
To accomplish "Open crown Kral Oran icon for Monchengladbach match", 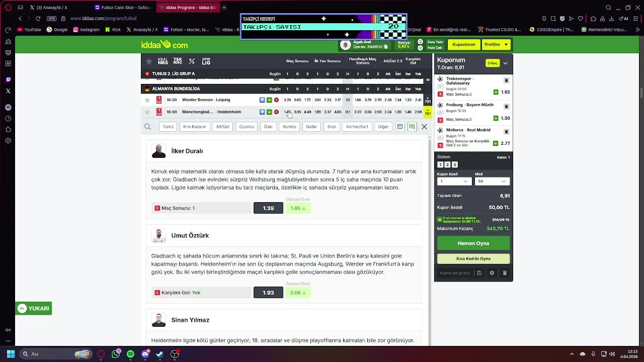I will click(269, 112).
